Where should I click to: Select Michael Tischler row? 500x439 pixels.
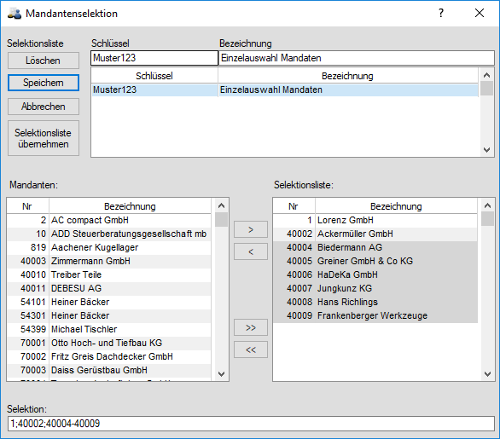click(x=109, y=329)
